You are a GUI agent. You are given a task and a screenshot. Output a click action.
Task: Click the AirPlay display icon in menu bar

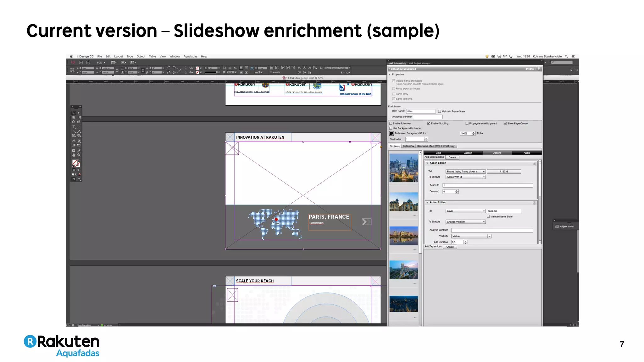coord(511,57)
